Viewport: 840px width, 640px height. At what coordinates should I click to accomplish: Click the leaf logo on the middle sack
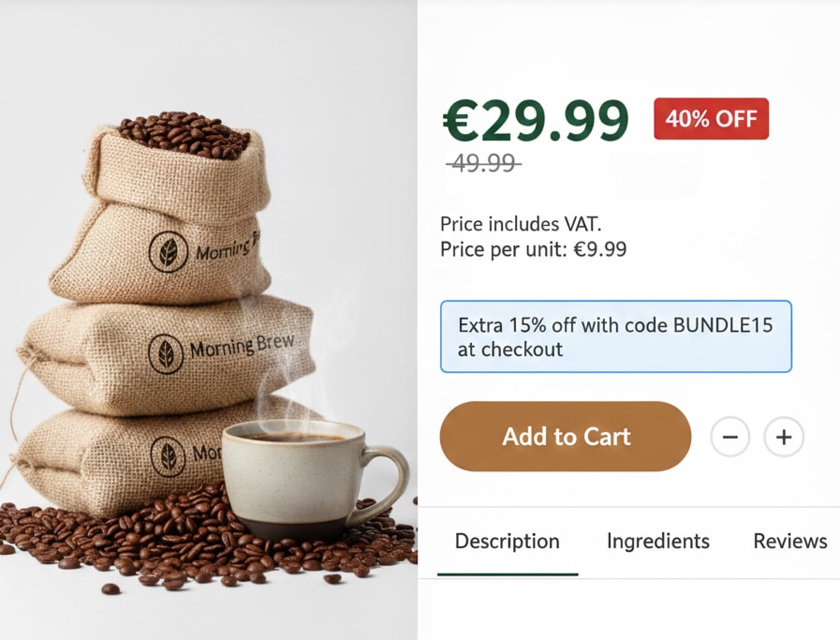coord(166,354)
